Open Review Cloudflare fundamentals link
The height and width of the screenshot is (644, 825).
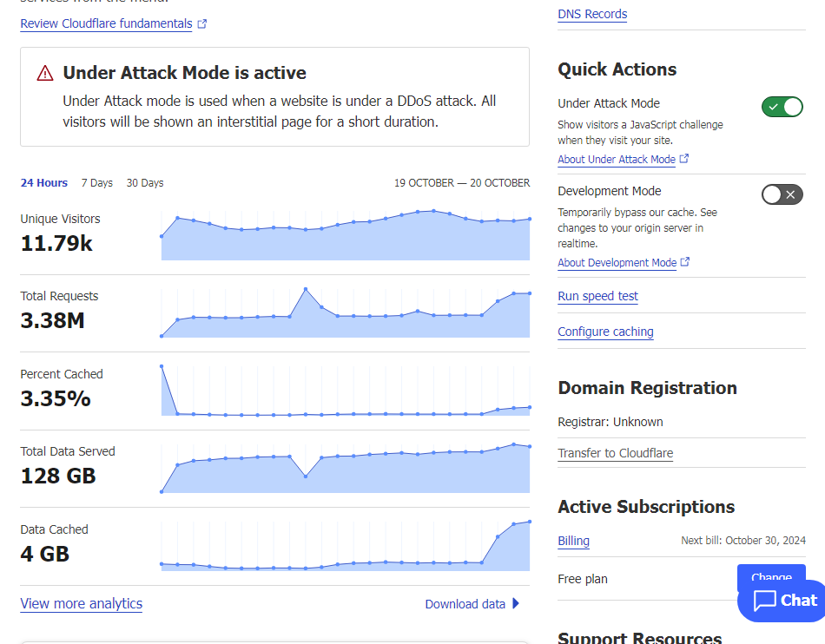(106, 23)
